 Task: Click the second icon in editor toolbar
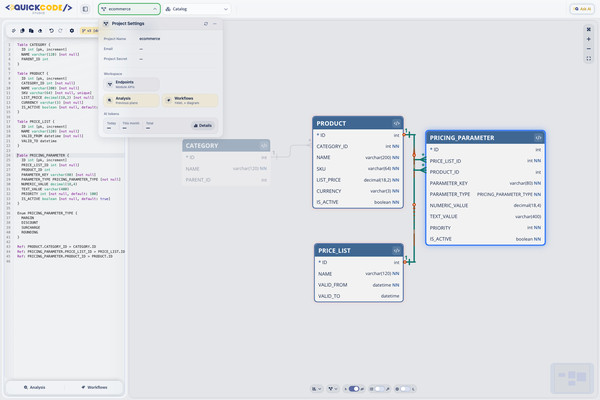(22, 31)
